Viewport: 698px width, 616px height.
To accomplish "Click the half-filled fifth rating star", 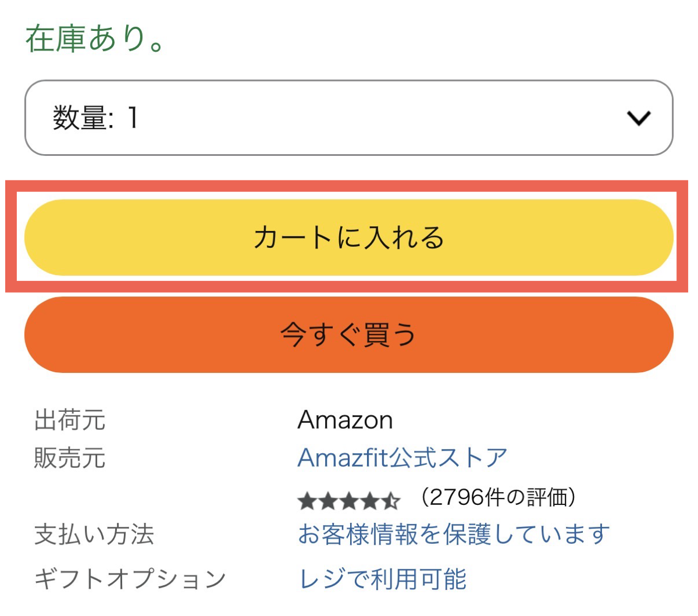I will pyautogui.click(x=391, y=500).
